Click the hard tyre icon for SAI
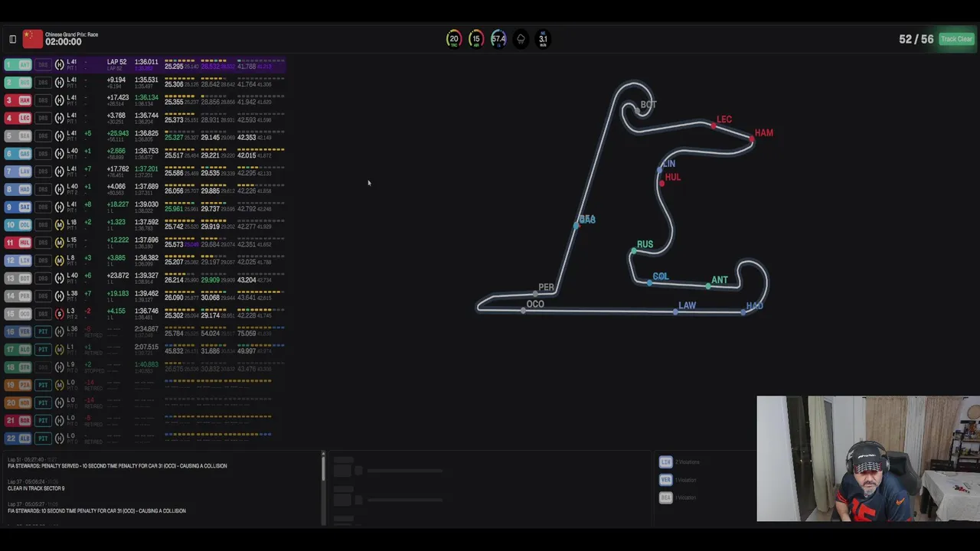The image size is (980, 551). [60, 207]
